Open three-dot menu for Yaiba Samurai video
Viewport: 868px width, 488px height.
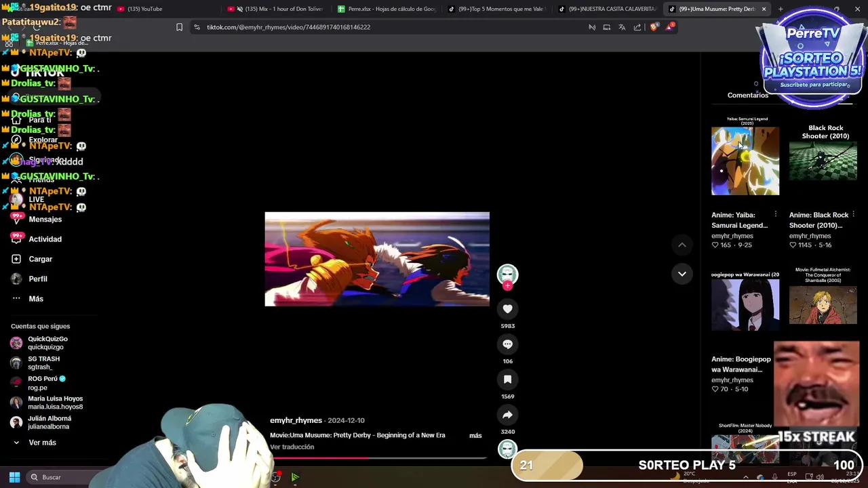click(x=776, y=215)
